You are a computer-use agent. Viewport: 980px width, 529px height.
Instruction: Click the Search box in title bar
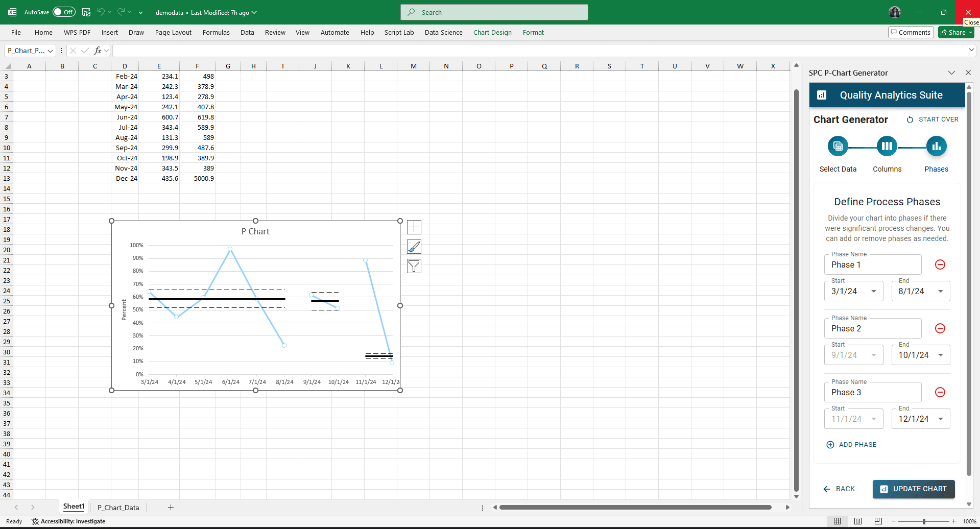point(494,12)
